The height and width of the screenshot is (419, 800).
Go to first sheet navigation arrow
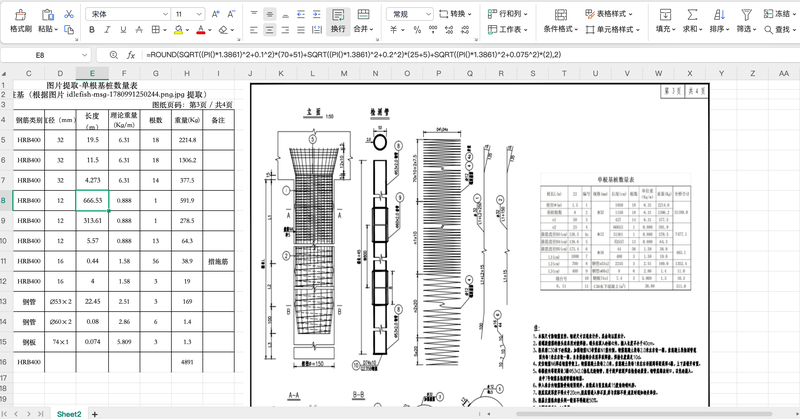click(5, 414)
